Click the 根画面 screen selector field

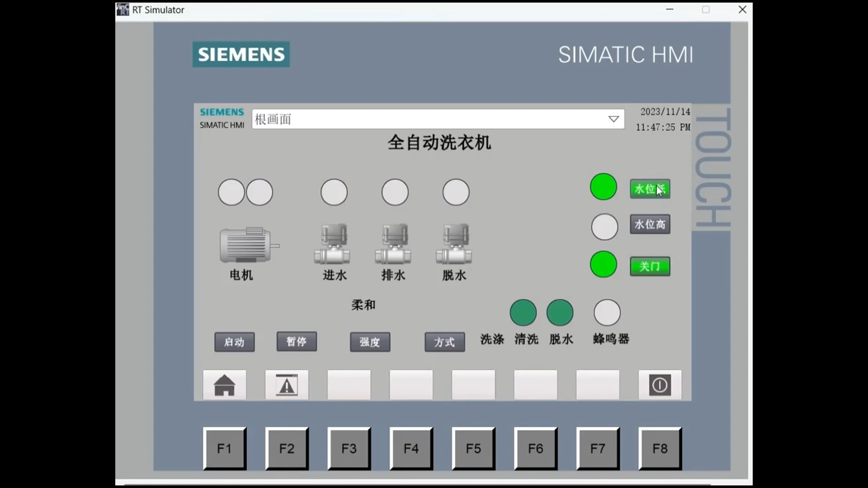[x=425, y=119]
